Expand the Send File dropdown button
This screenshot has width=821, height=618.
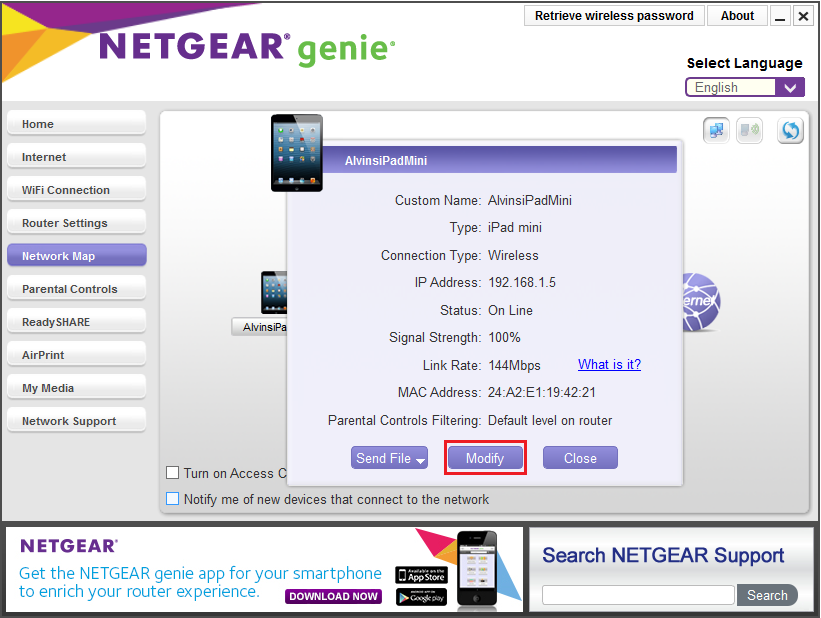click(389, 458)
